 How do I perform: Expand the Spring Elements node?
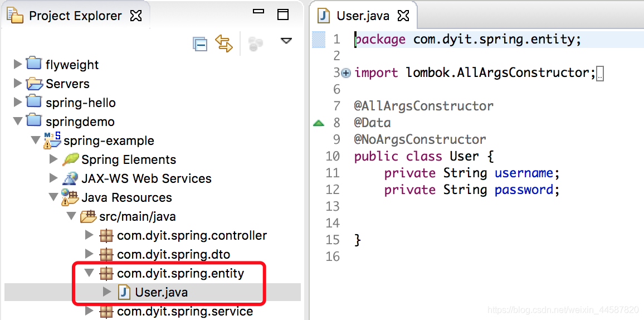click(53, 159)
